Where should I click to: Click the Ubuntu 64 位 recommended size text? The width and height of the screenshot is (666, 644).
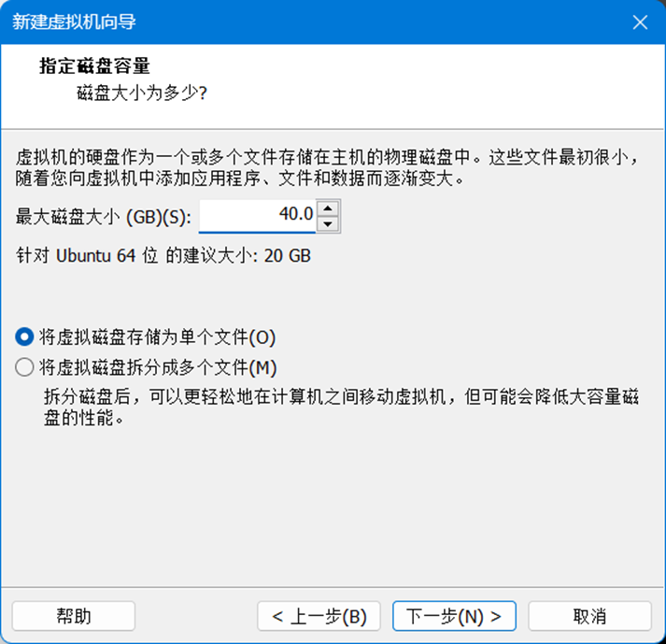click(x=163, y=256)
